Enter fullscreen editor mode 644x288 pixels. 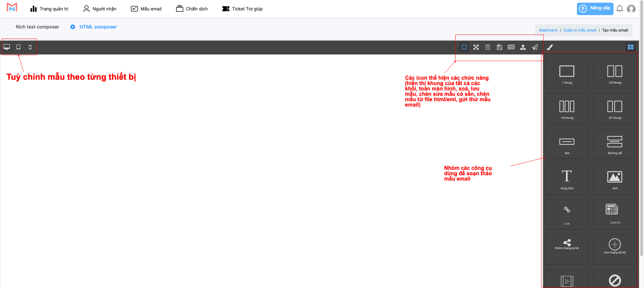pyautogui.click(x=476, y=47)
